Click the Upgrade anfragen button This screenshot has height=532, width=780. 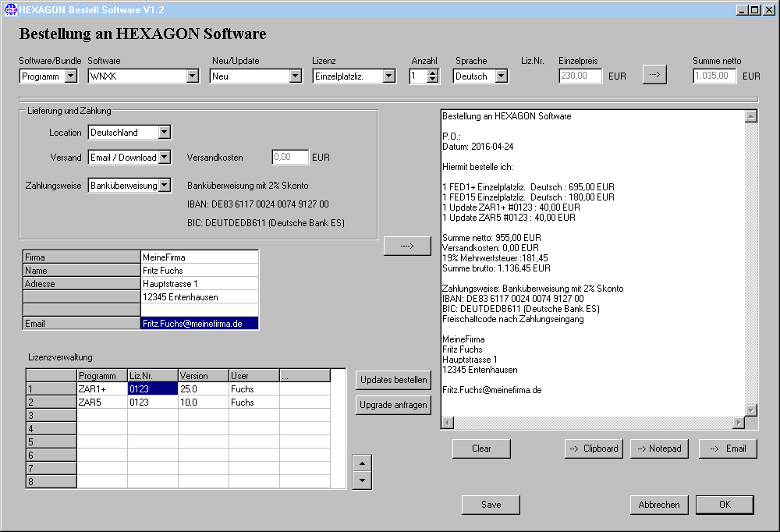(393, 405)
